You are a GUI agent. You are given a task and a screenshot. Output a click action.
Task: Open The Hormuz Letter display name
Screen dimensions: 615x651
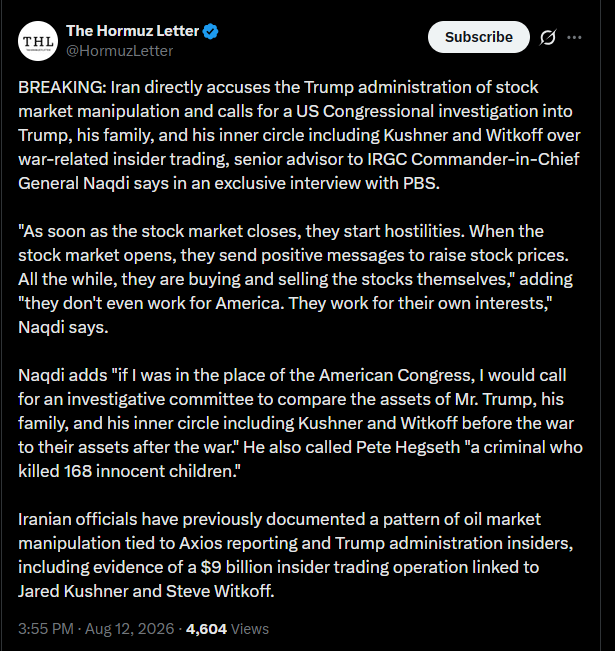click(x=132, y=31)
